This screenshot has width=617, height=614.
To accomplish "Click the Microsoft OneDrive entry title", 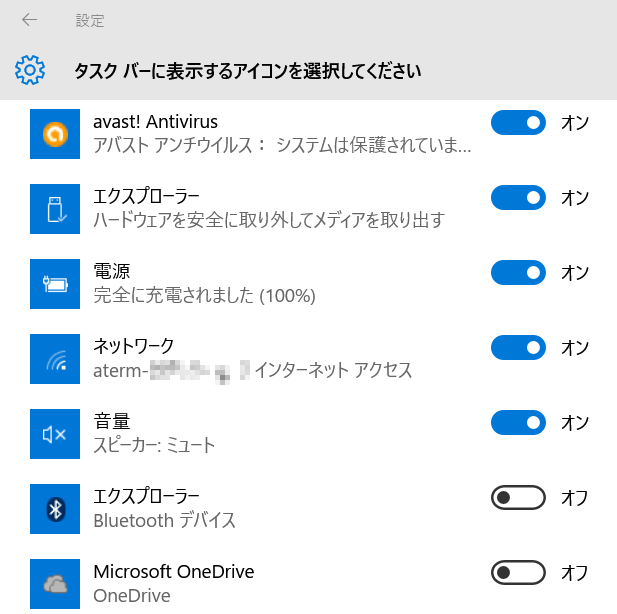I will (x=173, y=572).
